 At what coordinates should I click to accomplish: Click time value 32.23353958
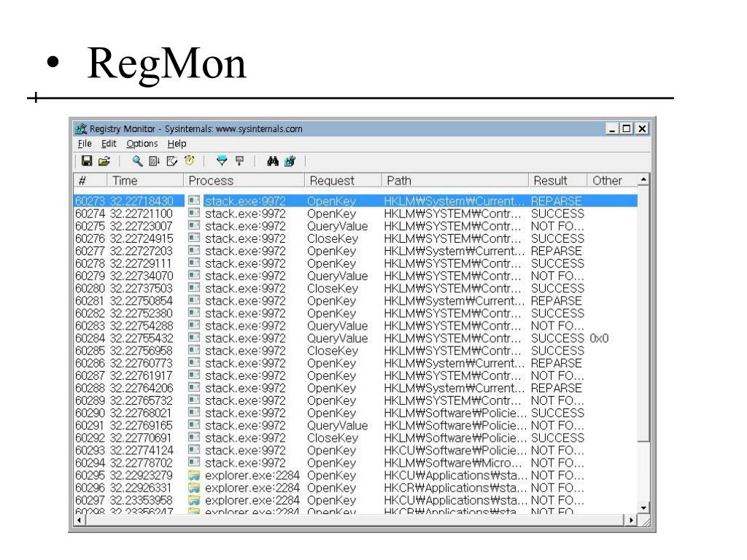[x=142, y=499]
